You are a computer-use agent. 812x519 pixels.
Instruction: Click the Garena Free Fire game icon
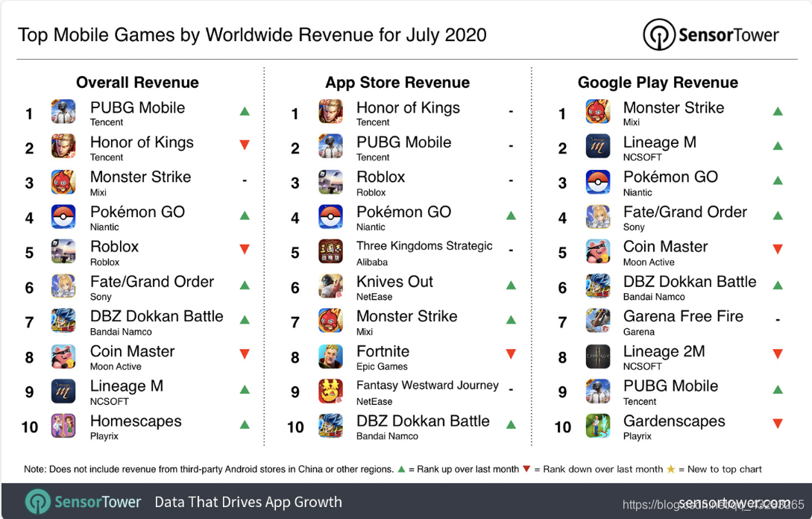tap(597, 321)
